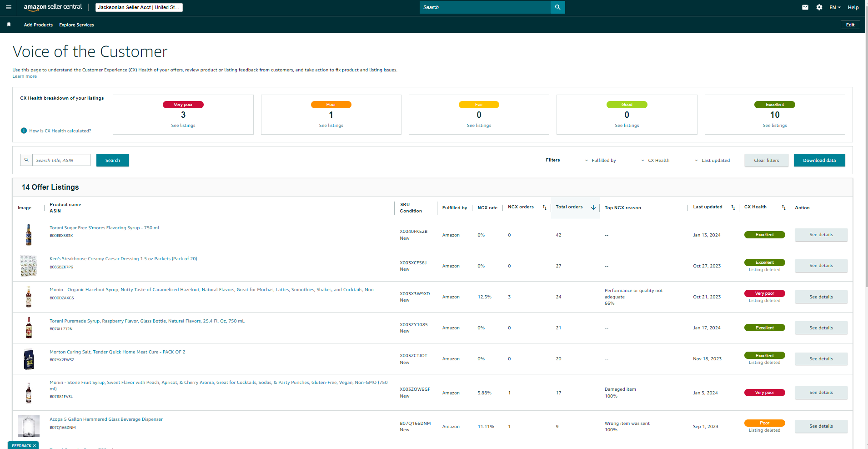This screenshot has width=868, height=449.
Task: See details for Acopa Beverage Dispenser
Action: [x=821, y=426]
